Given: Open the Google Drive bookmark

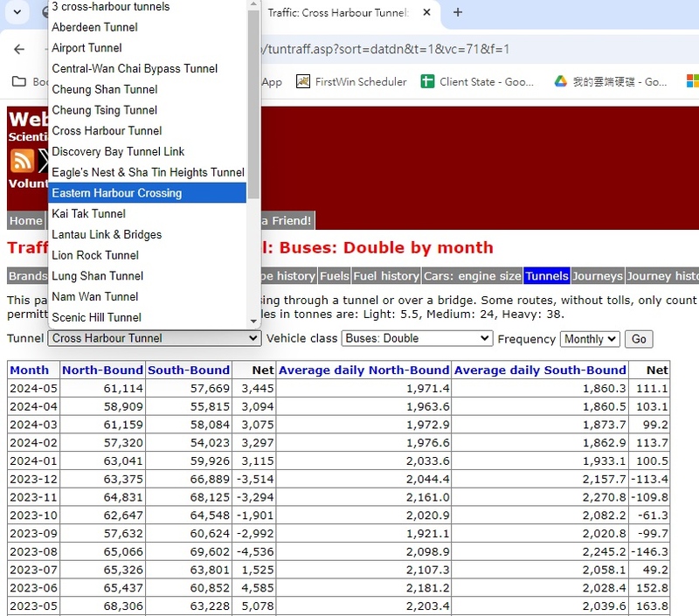Looking at the screenshot, I should 610,81.
